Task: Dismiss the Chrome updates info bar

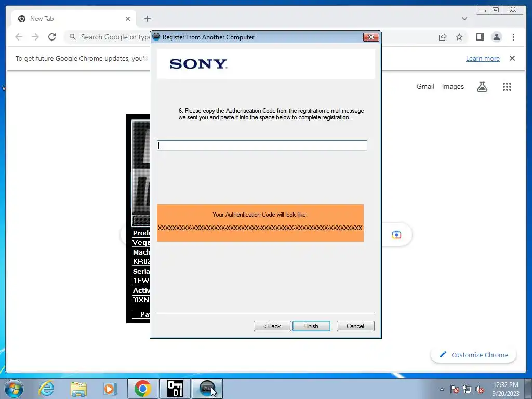Action: 512,58
